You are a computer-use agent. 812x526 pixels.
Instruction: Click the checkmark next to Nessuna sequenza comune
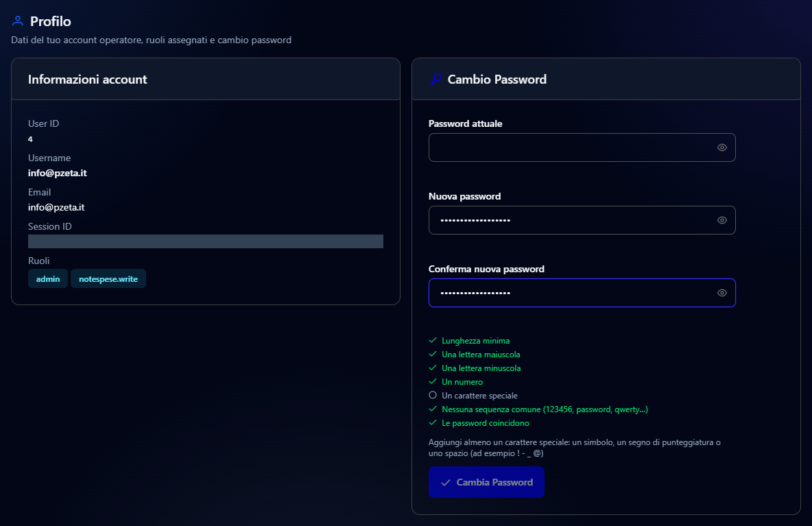[x=433, y=409]
